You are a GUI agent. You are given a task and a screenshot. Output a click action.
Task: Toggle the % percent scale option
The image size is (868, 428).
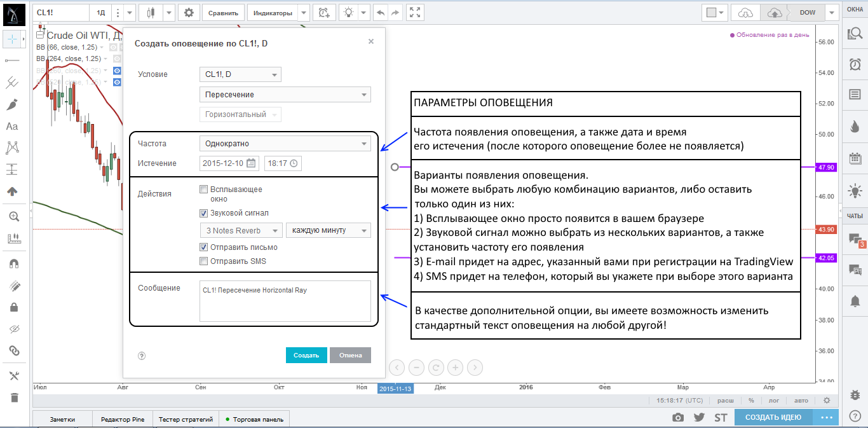click(x=751, y=401)
